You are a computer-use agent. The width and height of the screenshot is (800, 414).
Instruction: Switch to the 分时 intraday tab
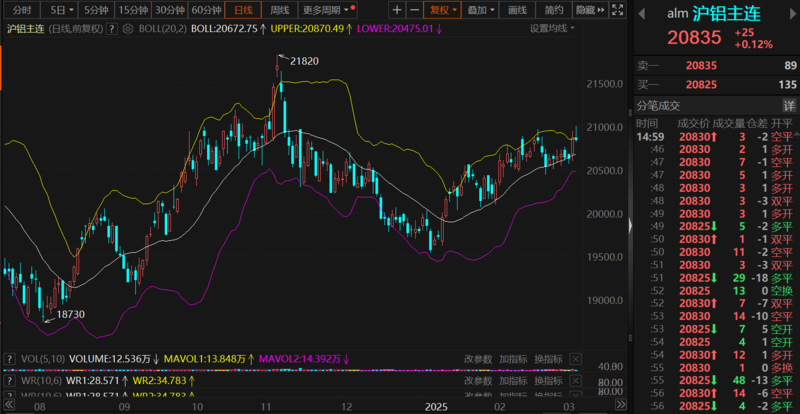[x=22, y=9]
